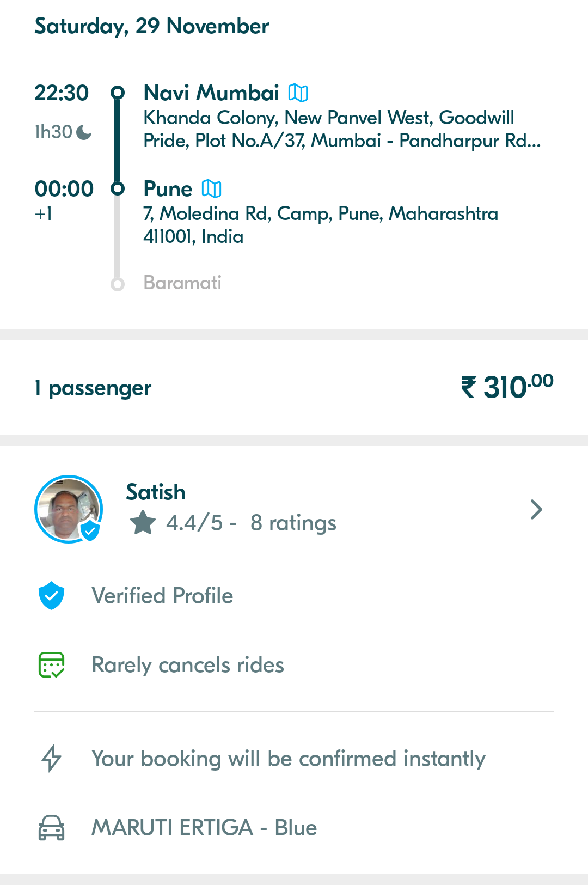The width and height of the screenshot is (588, 885).
Task: Open Satish's profile with chevron arrow
Action: [x=536, y=509]
